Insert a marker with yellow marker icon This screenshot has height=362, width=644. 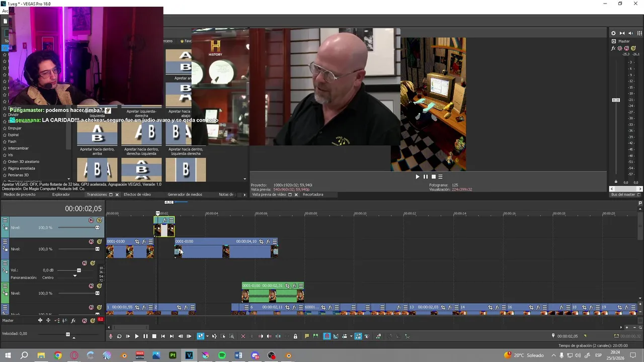[306, 336]
